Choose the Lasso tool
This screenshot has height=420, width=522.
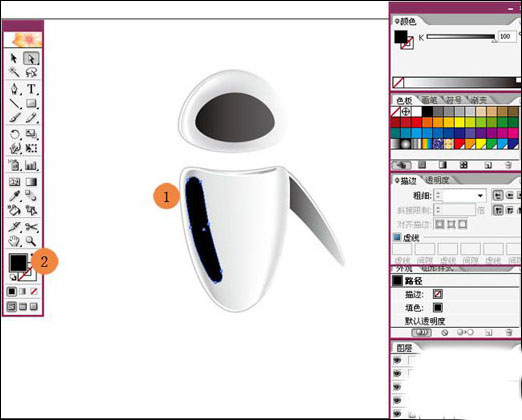(31, 72)
